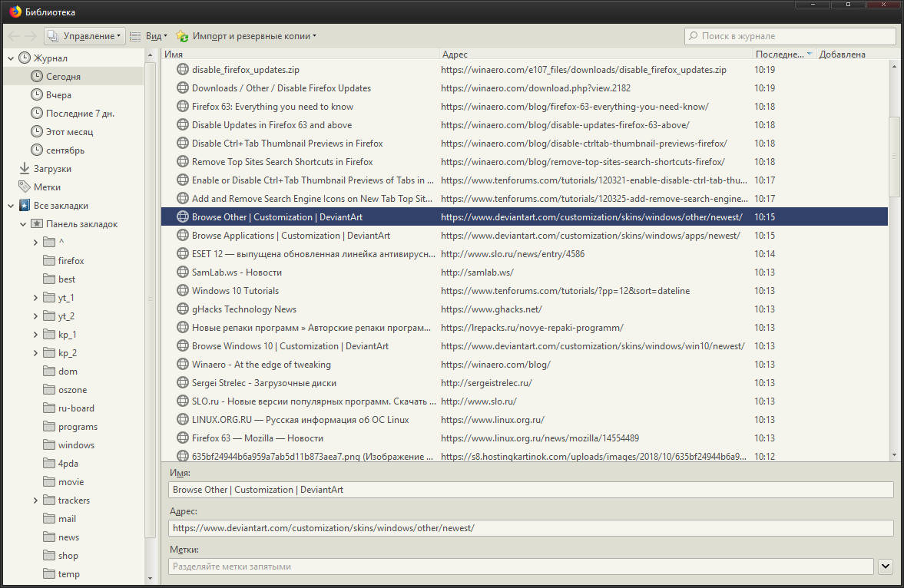Select Sergei Strelec - Загрузочные диски entry
This screenshot has height=588, width=904.
[525, 383]
